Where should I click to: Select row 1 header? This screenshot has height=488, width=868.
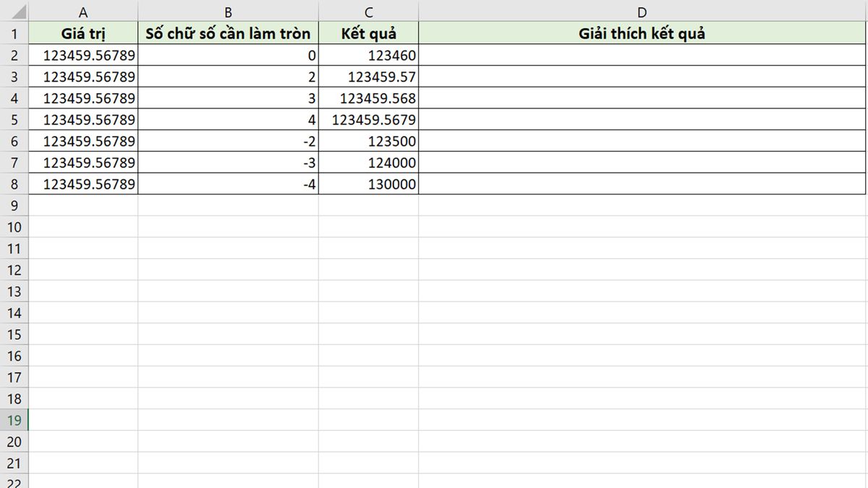click(x=14, y=33)
